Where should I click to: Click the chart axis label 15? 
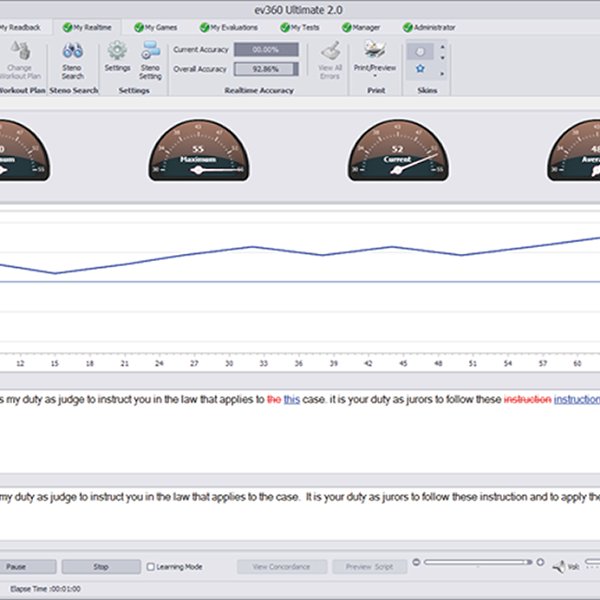55,364
